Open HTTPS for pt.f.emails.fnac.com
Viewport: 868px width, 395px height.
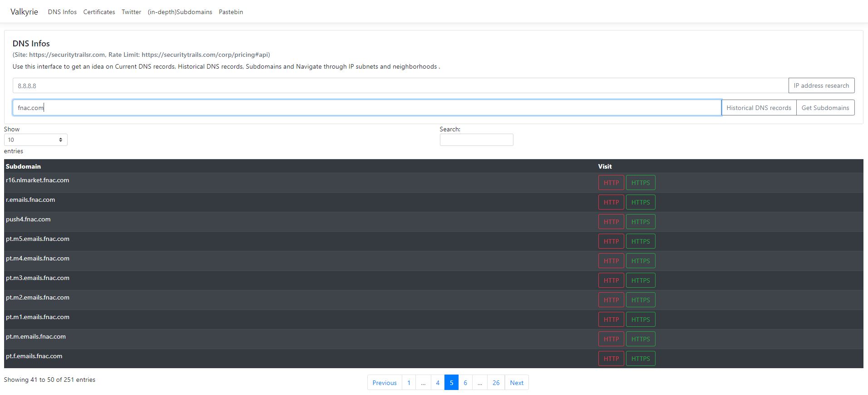click(641, 359)
